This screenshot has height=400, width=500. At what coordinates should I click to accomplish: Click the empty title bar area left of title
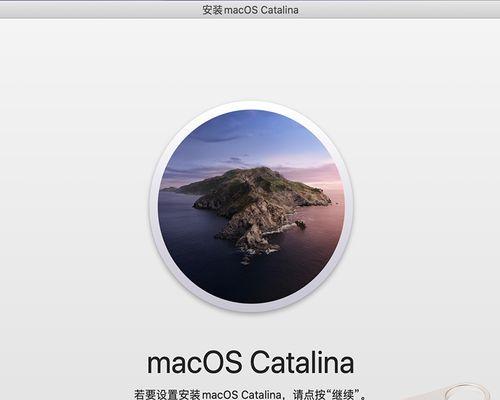pyautogui.click(x=100, y=10)
